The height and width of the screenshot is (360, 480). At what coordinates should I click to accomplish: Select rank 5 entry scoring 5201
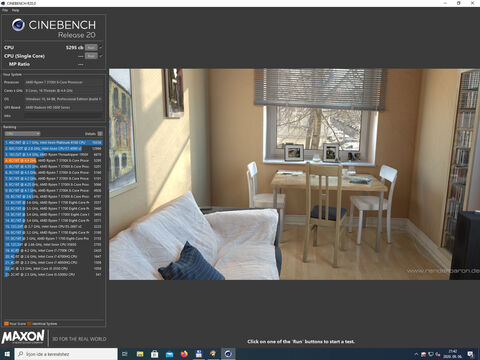(53, 167)
